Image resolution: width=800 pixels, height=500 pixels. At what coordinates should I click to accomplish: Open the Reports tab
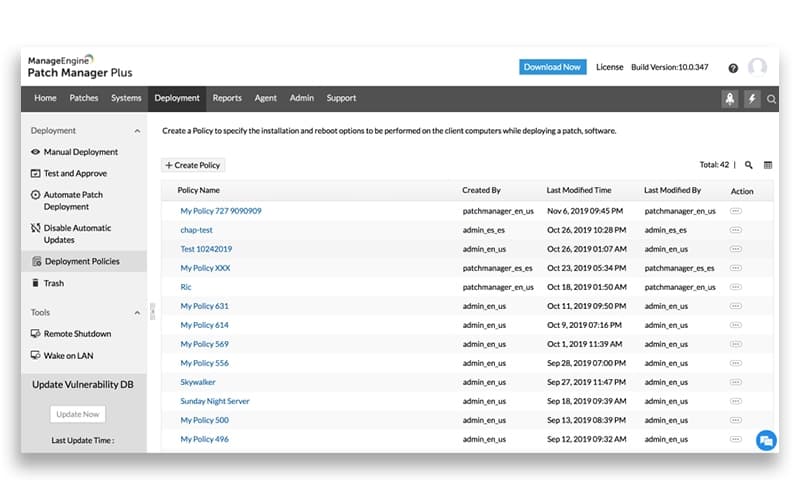click(x=227, y=98)
